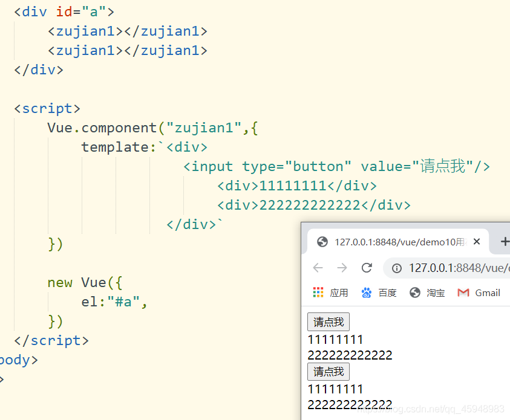510x420 pixels.
Task: Click the closing </script> tag line
Action: [51, 340]
